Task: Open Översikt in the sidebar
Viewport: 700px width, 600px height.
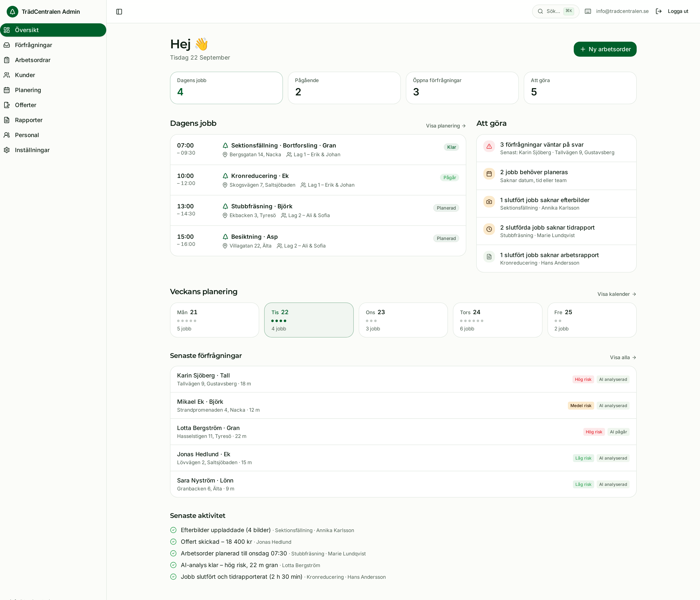Action: (53, 30)
